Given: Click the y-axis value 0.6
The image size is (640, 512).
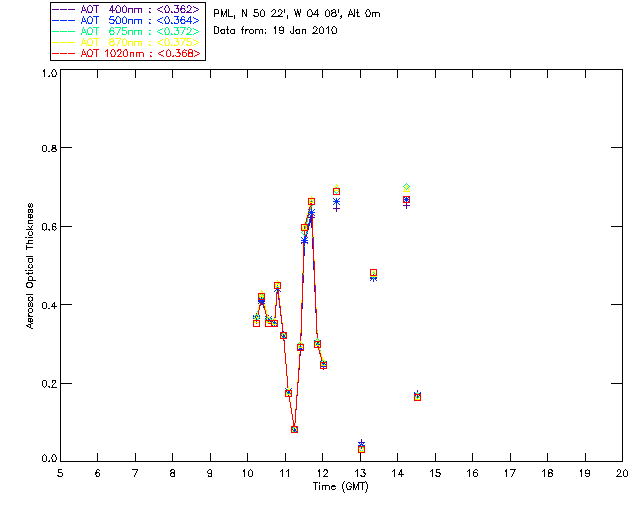Looking at the screenshot, I should pyautogui.click(x=49, y=227).
